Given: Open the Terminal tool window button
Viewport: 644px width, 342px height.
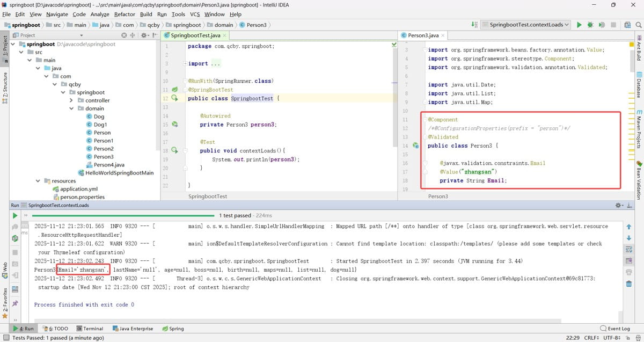Looking at the screenshot, I should pos(90,329).
